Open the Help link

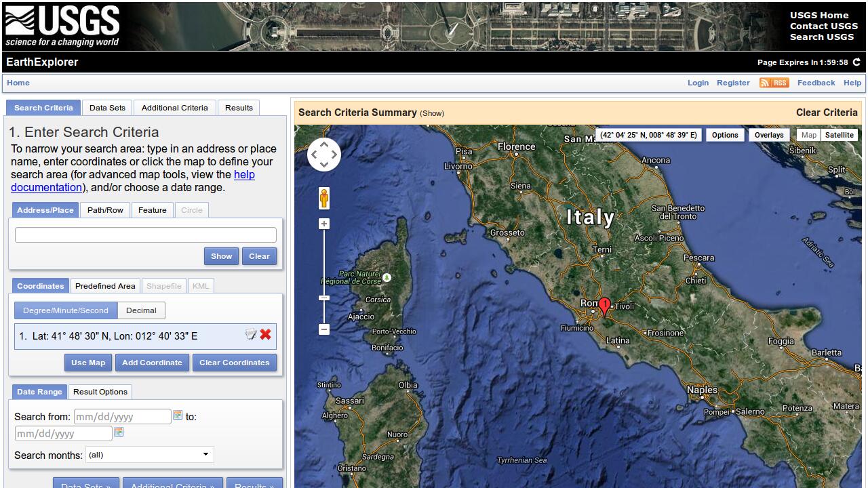(x=852, y=83)
